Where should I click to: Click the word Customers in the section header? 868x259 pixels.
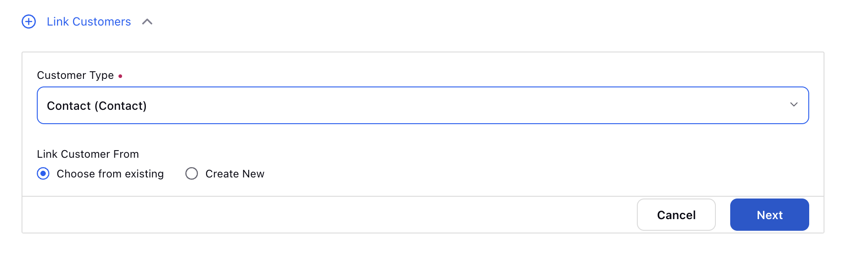pos(101,22)
